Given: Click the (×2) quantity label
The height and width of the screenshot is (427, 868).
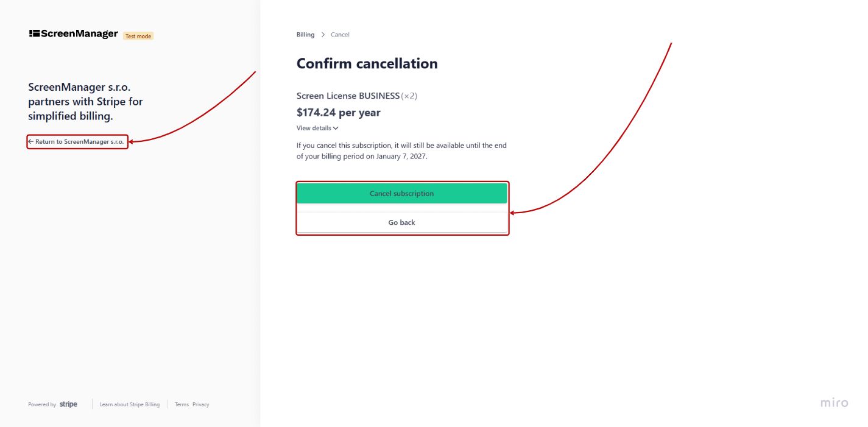Looking at the screenshot, I should click(x=410, y=96).
